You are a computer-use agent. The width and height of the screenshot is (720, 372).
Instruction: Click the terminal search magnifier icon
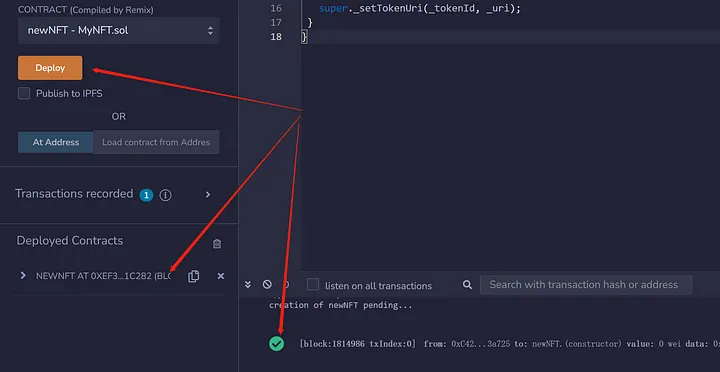[x=467, y=285]
